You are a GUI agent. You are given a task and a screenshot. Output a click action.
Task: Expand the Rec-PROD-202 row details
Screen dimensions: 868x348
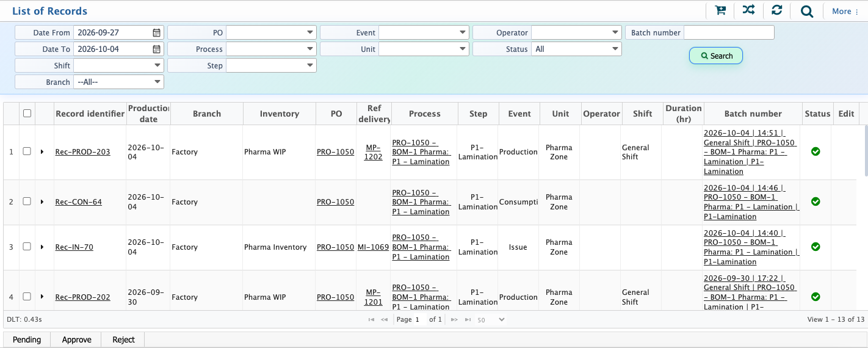pyautogui.click(x=42, y=297)
